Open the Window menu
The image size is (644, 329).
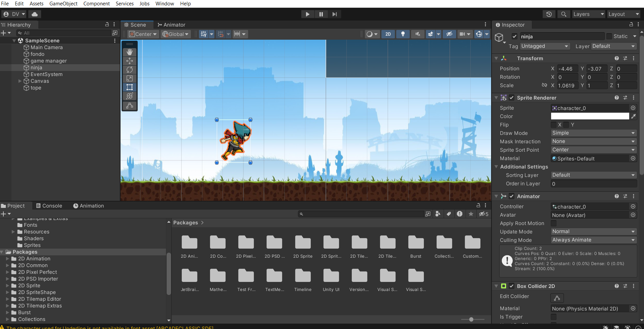click(x=165, y=4)
